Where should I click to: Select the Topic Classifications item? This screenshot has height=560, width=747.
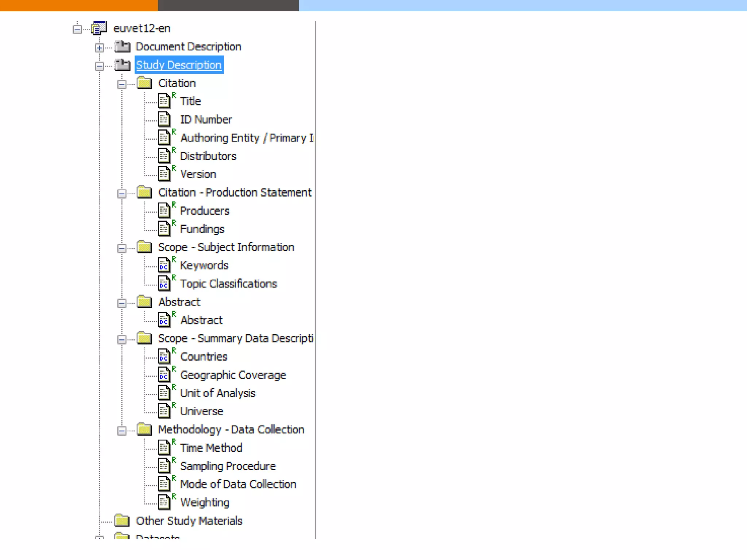coord(228,284)
